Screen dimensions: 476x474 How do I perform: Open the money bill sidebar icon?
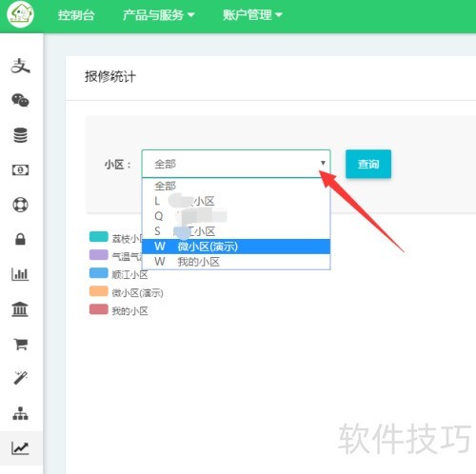[20, 170]
